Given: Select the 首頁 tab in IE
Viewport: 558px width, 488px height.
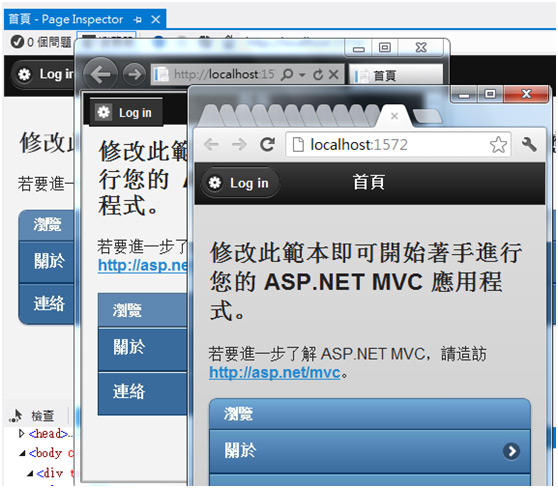Looking at the screenshot, I should (x=396, y=75).
